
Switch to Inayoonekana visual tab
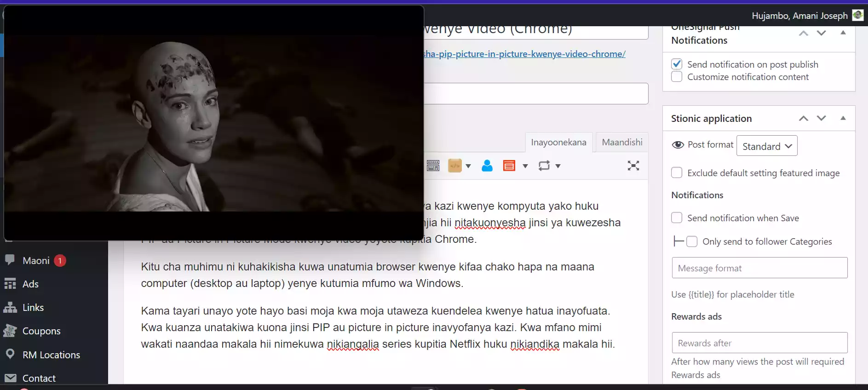558,142
